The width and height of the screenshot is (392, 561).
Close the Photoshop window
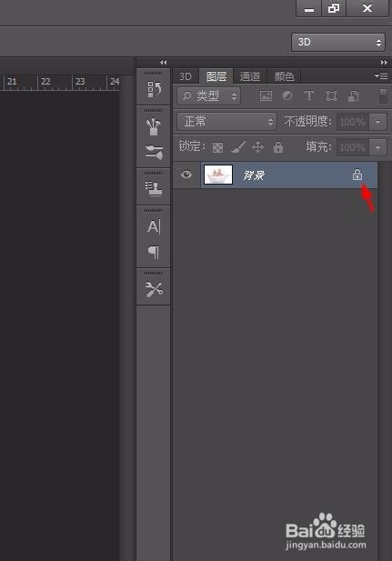[x=367, y=8]
